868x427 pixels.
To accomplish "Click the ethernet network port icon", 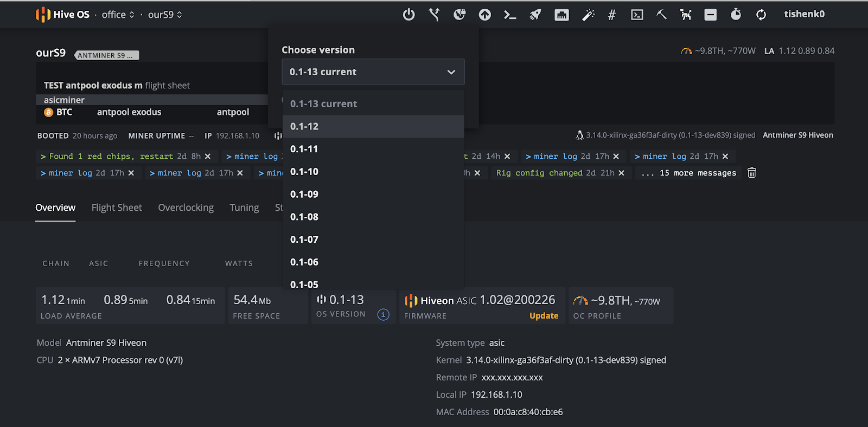I will 561,15.
